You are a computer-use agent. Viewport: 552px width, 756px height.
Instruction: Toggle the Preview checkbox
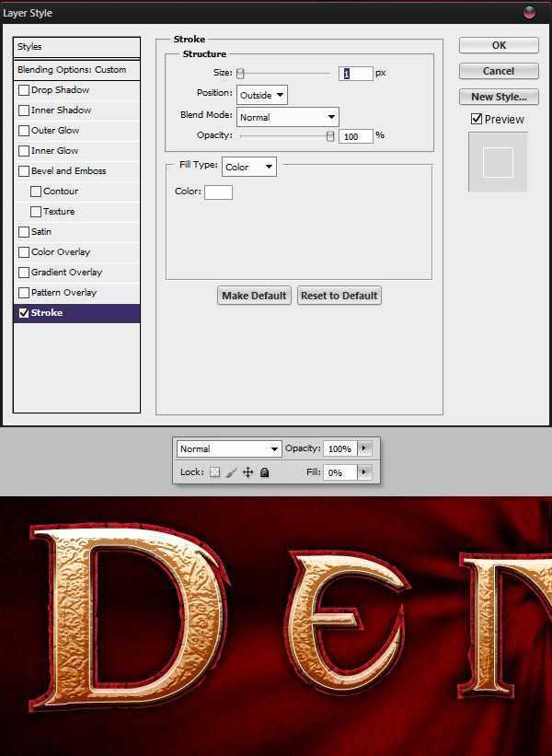click(x=477, y=119)
